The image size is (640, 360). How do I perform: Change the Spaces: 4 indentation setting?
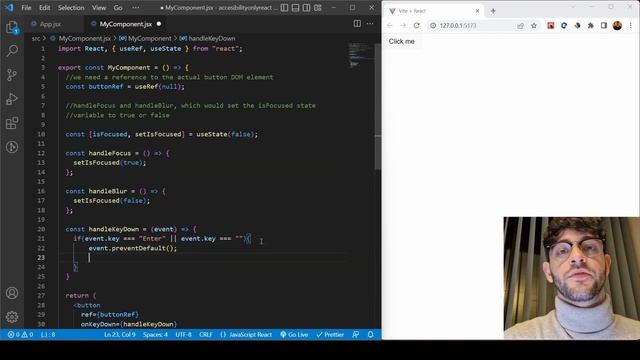156,335
